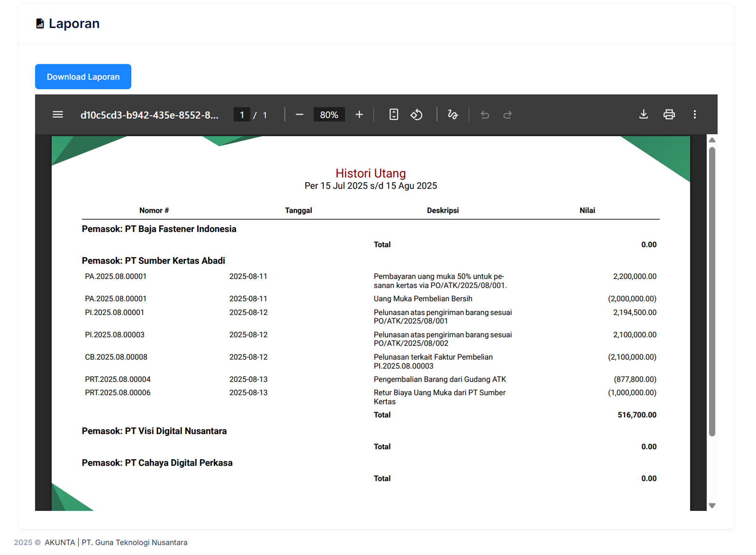Click the redo arrow in PDF toolbar
The image size is (756, 555).
[x=507, y=115]
